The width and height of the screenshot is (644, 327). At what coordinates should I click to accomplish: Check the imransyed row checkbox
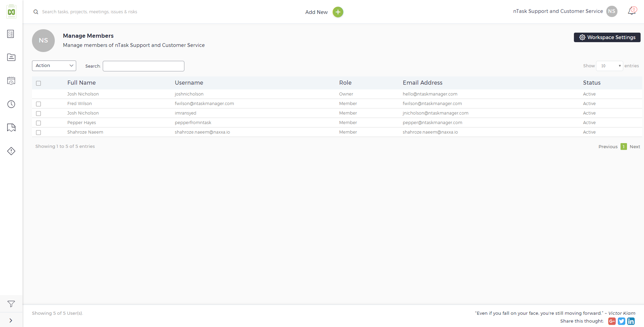38,114
